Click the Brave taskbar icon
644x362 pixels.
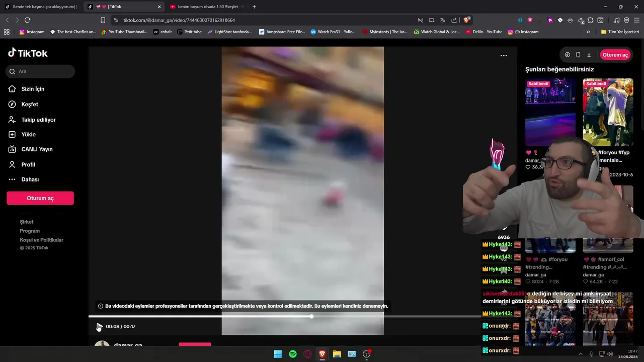pos(322,354)
